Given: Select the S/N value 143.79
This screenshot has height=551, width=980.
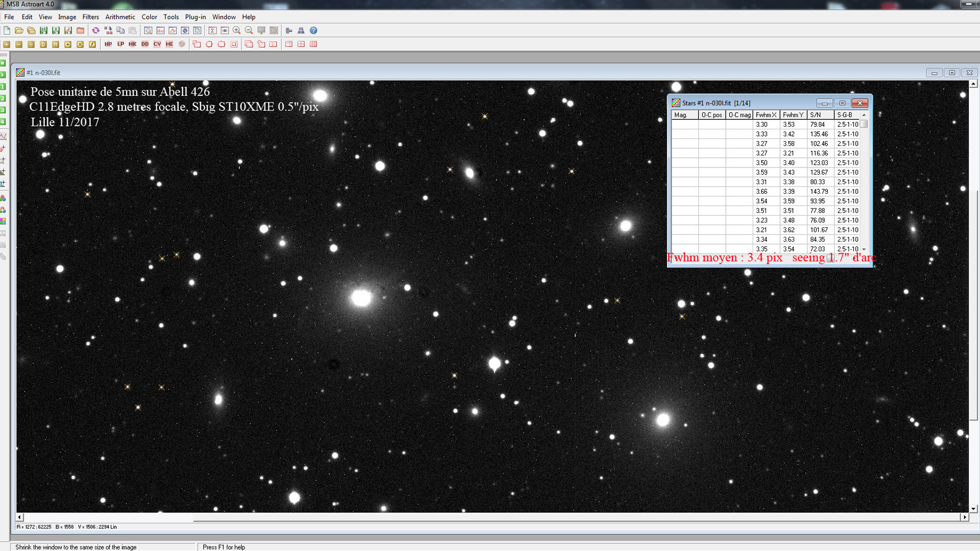Looking at the screenshot, I should pos(819,192).
